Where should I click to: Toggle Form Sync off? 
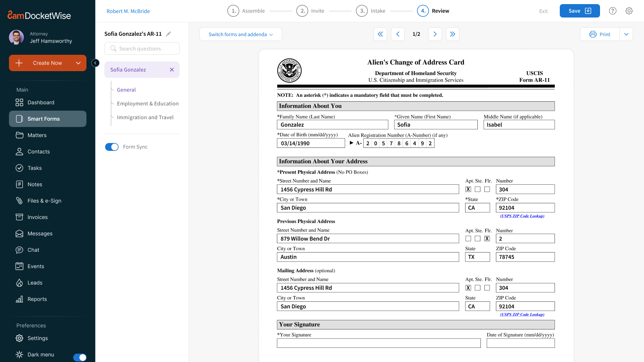111,147
